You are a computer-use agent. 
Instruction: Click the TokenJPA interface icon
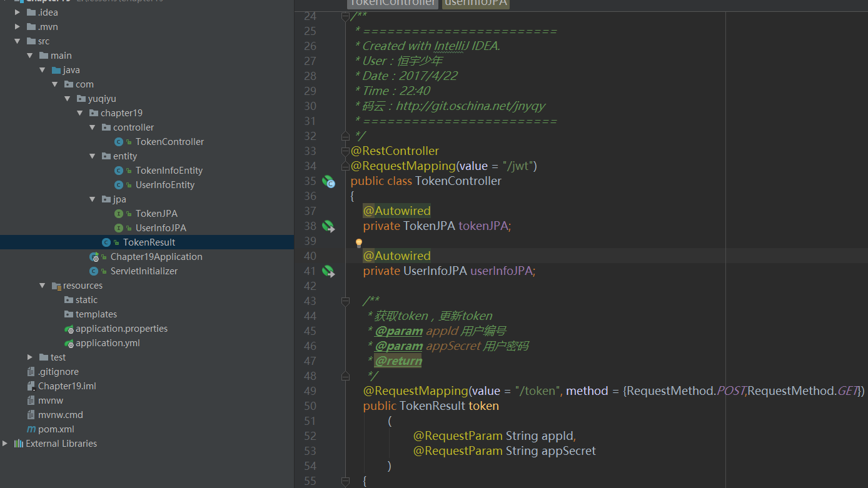119,214
